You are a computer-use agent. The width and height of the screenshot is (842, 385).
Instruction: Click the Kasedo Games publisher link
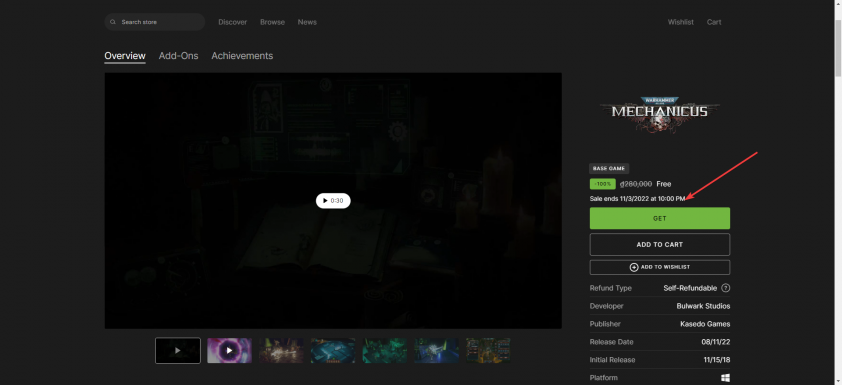click(x=705, y=324)
